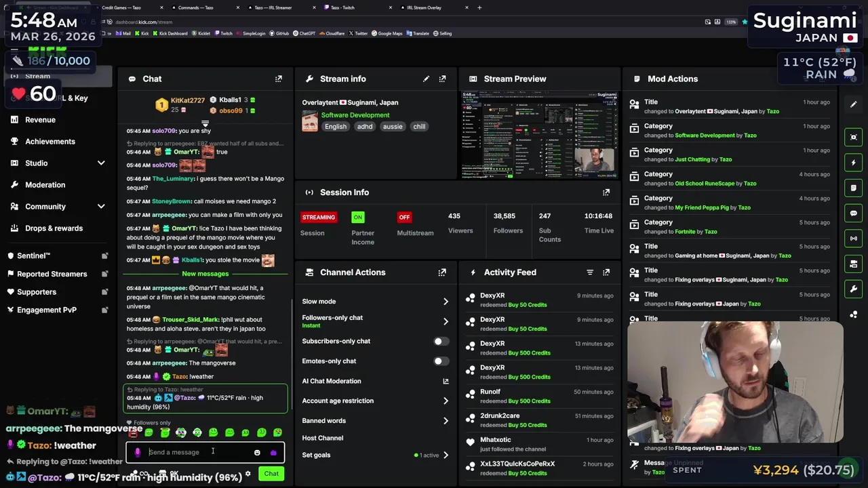The height and width of the screenshot is (488, 868).
Task: Toggle Partner Income ON indicator
Action: point(358,218)
